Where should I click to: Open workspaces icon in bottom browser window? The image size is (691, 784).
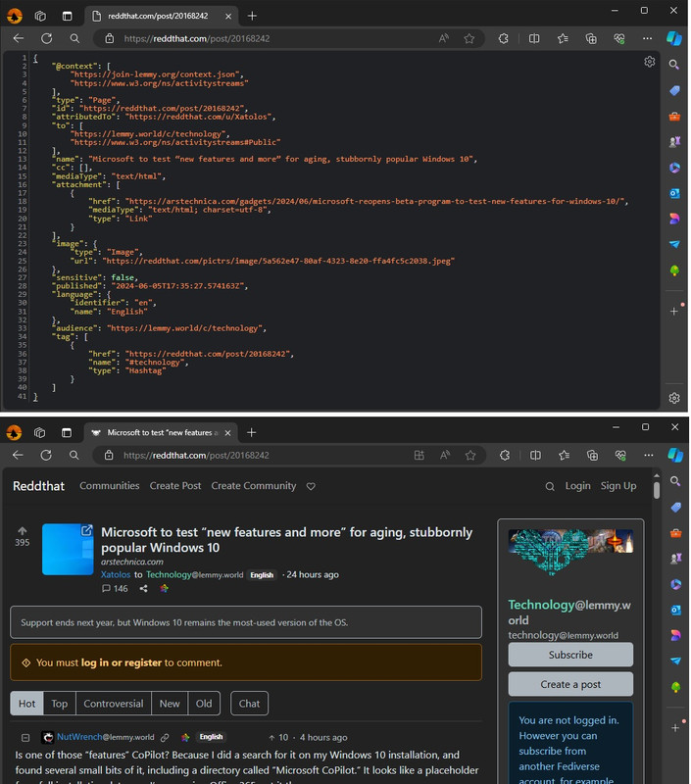click(x=39, y=432)
